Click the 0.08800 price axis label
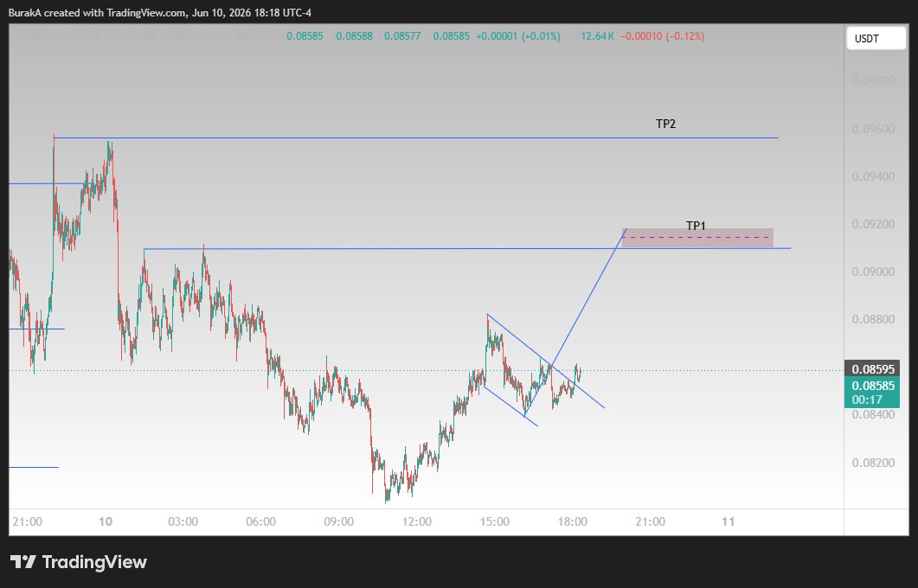 [x=873, y=319]
